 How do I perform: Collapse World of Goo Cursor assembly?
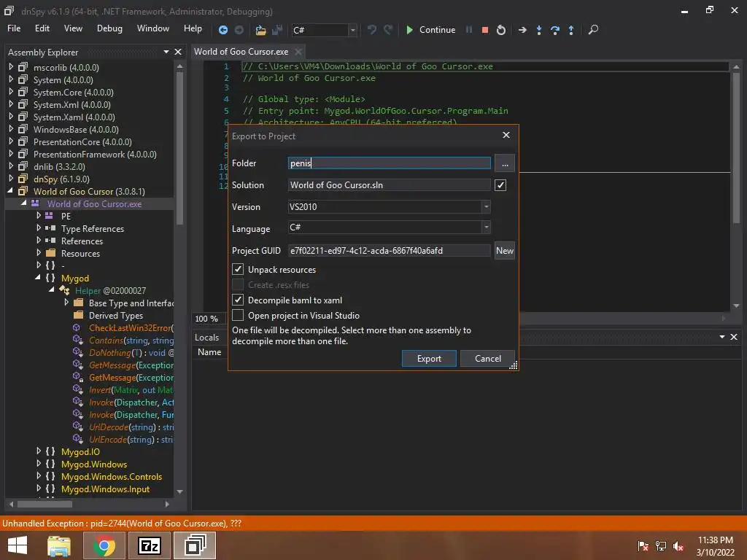point(10,191)
